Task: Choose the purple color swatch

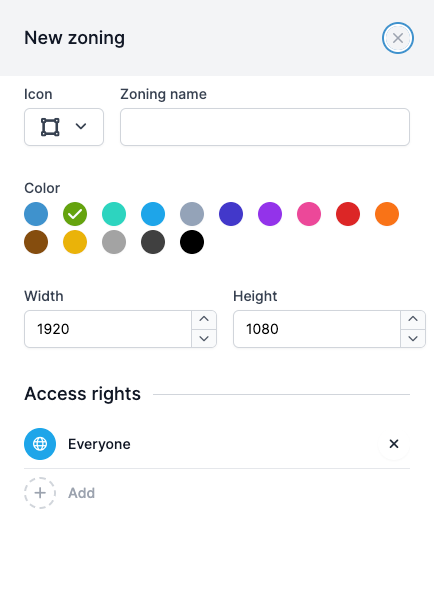Action: click(x=270, y=214)
